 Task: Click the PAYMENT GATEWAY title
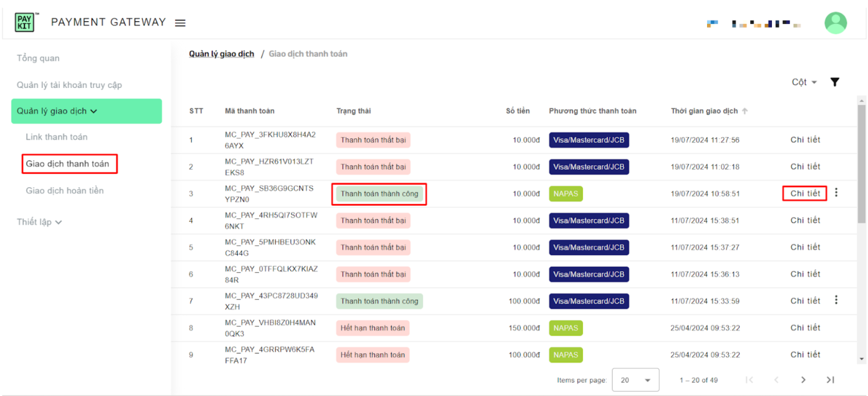[x=108, y=22]
